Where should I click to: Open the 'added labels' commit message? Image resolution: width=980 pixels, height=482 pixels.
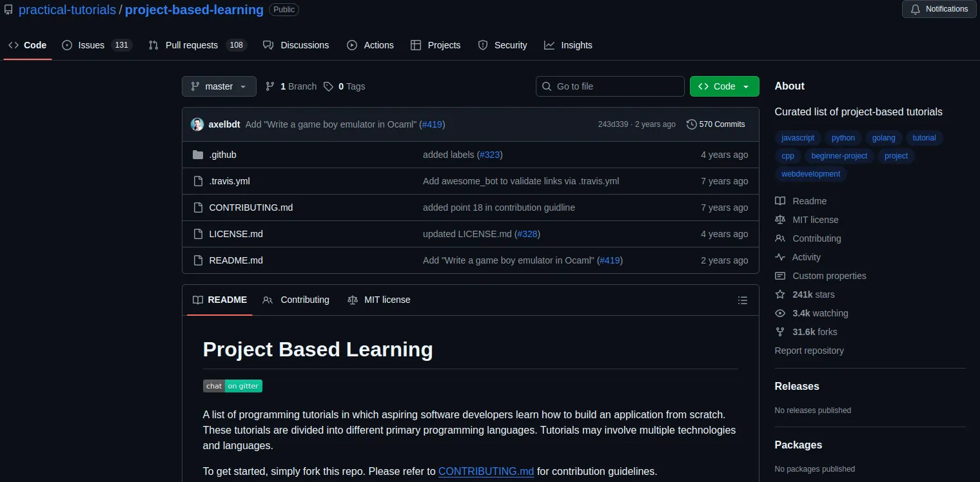coord(449,155)
